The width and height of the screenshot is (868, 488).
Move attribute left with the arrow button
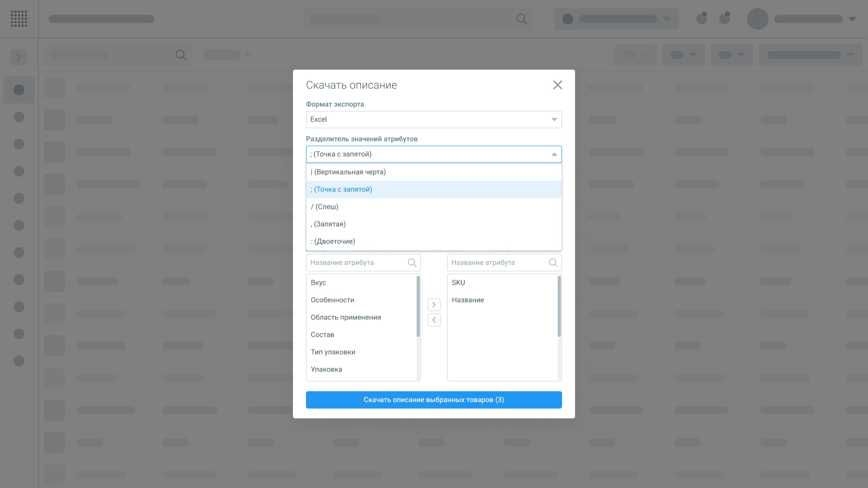[434, 320]
